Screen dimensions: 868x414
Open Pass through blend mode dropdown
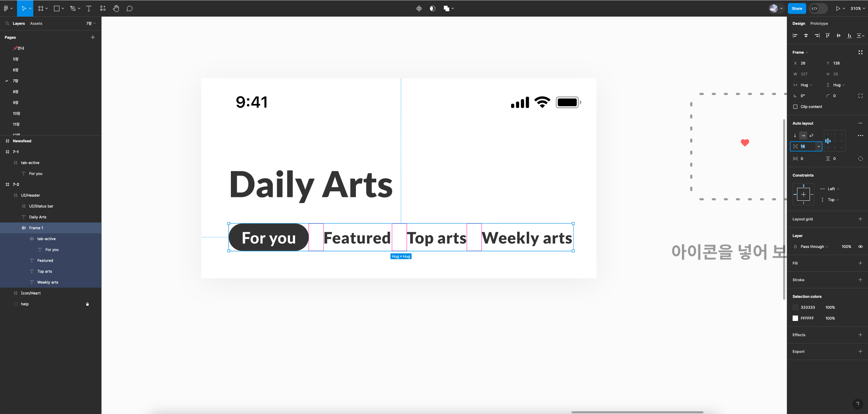(x=814, y=247)
